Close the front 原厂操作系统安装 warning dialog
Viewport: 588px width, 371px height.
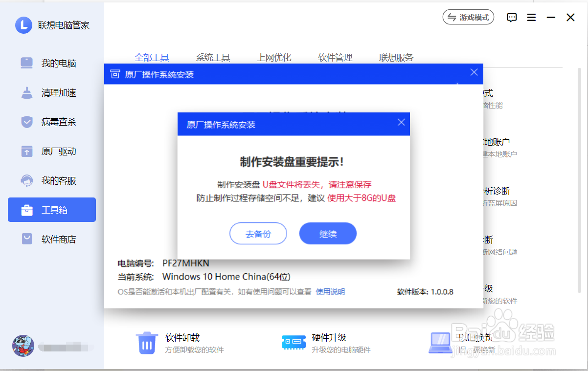401,123
